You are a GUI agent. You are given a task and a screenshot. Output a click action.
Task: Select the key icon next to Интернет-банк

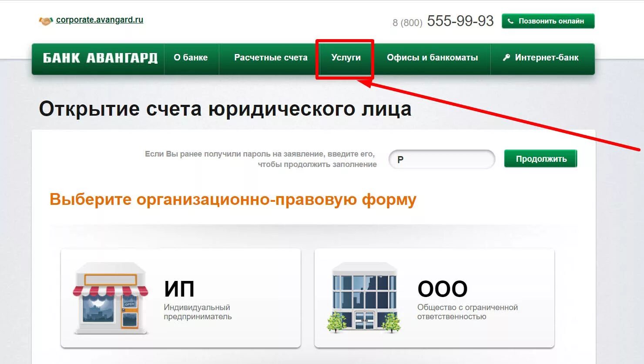coord(506,57)
